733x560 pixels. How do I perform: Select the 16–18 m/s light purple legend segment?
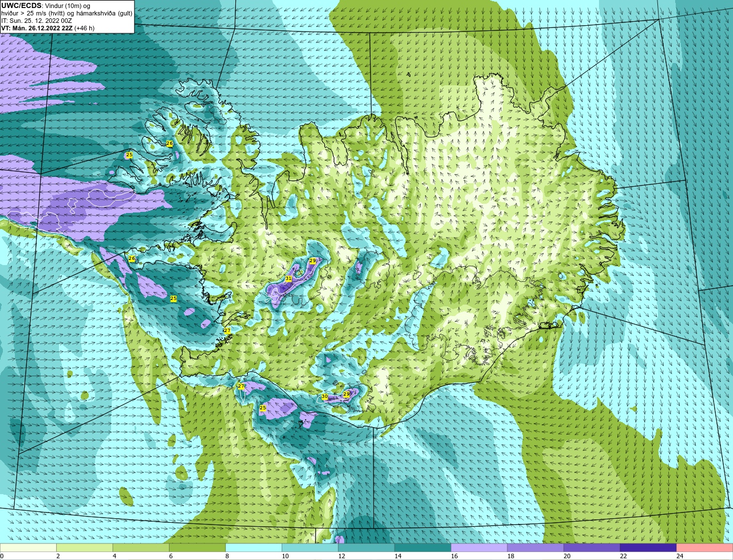480,547
